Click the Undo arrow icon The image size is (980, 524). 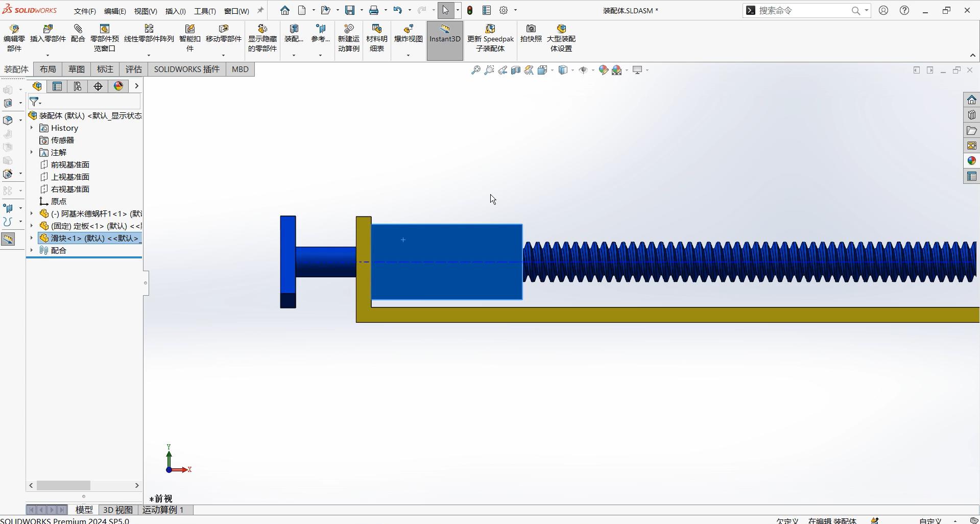(x=398, y=10)
